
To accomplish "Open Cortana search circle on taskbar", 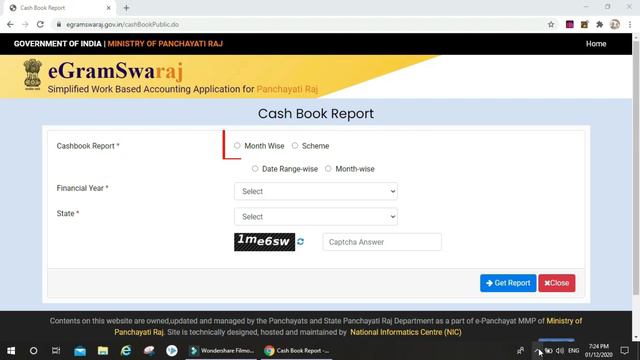I will tap(33, 351).
